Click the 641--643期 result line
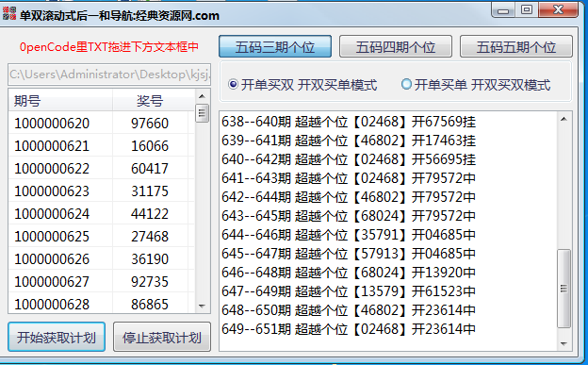The image size is (588, 365). pyautogui.click(x=349, y=178)
